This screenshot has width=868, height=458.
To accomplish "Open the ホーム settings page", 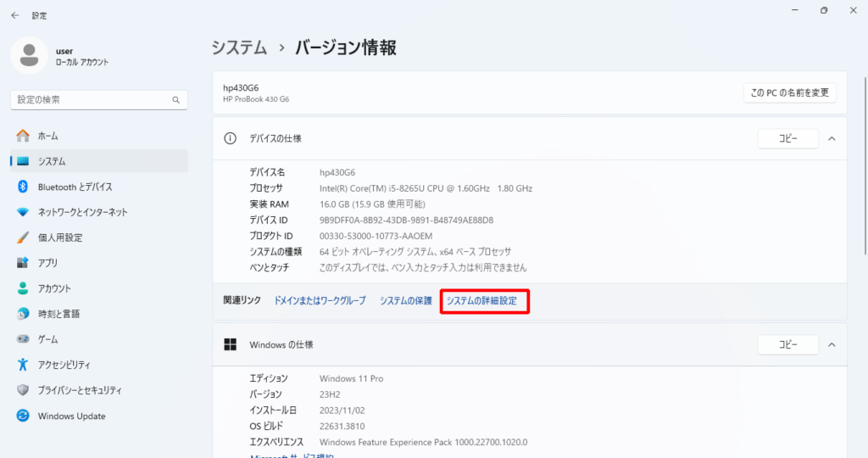I will click(x=99, y=136).
